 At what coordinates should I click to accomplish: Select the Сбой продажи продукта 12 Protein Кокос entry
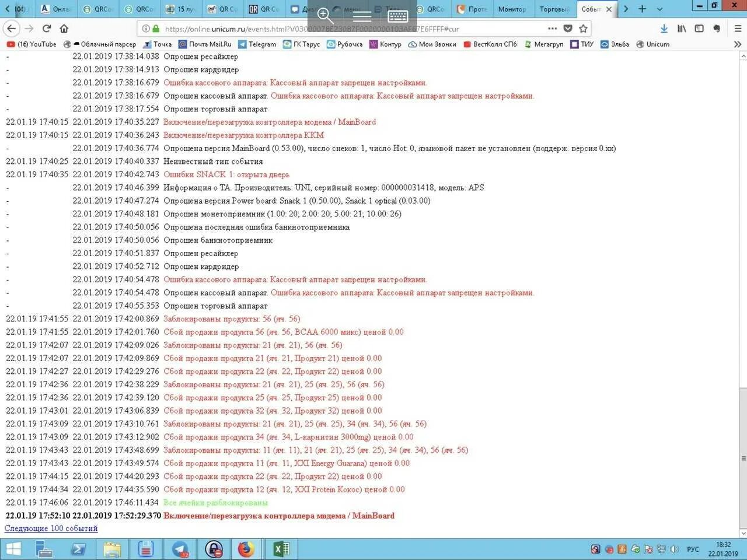[x=284, y=489]
